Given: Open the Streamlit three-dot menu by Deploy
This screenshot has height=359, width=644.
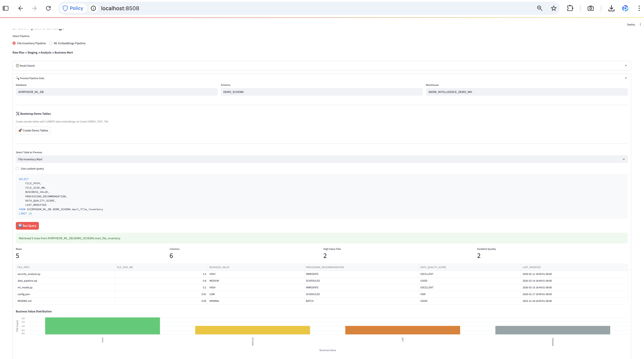Looking at the screenshot, I should (x=640, y=24).
